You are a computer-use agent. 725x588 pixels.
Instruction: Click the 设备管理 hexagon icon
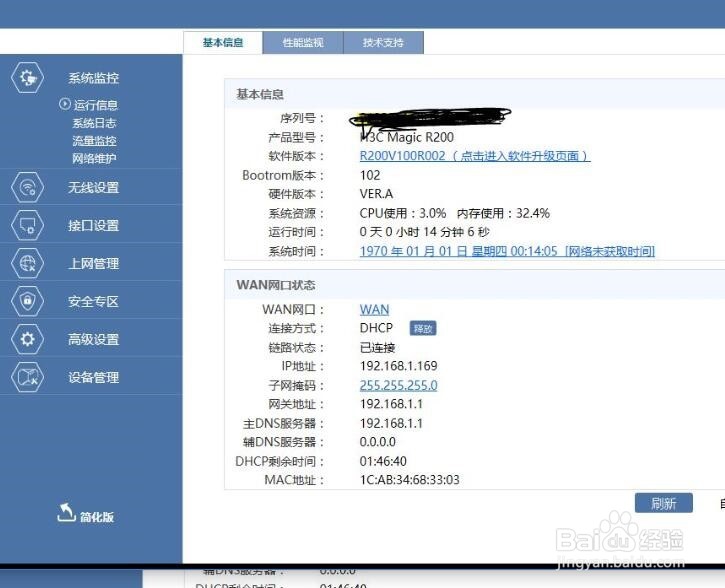(27, 377)
